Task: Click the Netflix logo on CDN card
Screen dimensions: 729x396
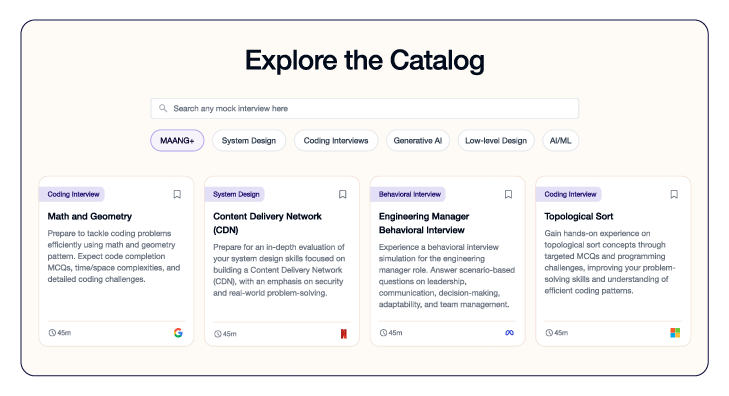Action: tap(344, 334)
